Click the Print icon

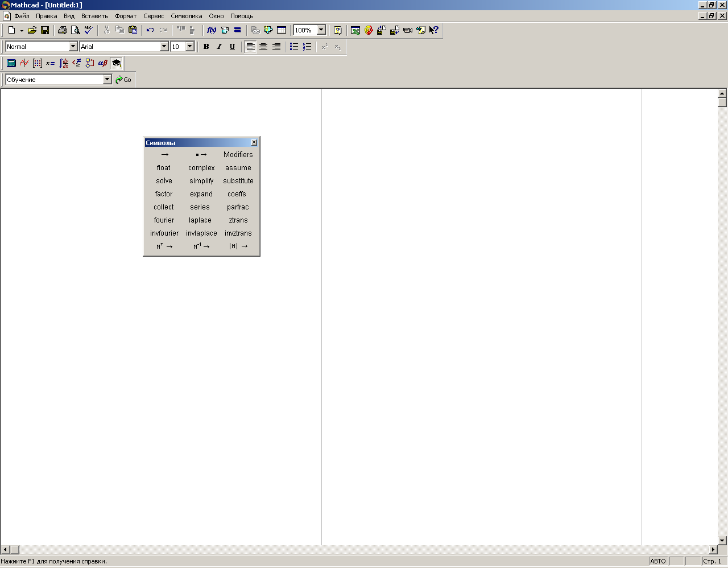[63, 30]
